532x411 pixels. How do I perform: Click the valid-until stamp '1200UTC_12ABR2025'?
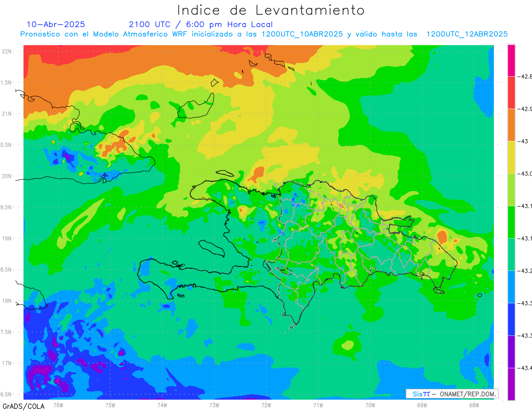[467, 34]
